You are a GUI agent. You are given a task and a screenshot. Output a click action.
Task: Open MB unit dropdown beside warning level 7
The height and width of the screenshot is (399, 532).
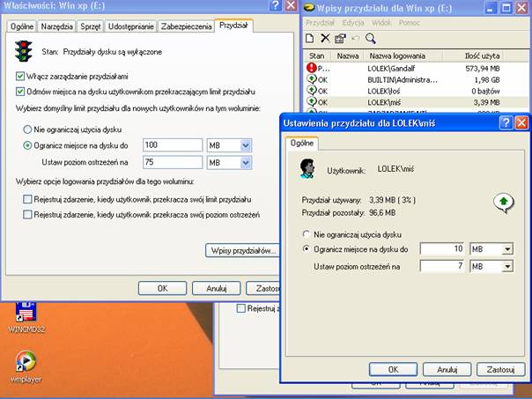pyautogui.click(x=507, y=266)
